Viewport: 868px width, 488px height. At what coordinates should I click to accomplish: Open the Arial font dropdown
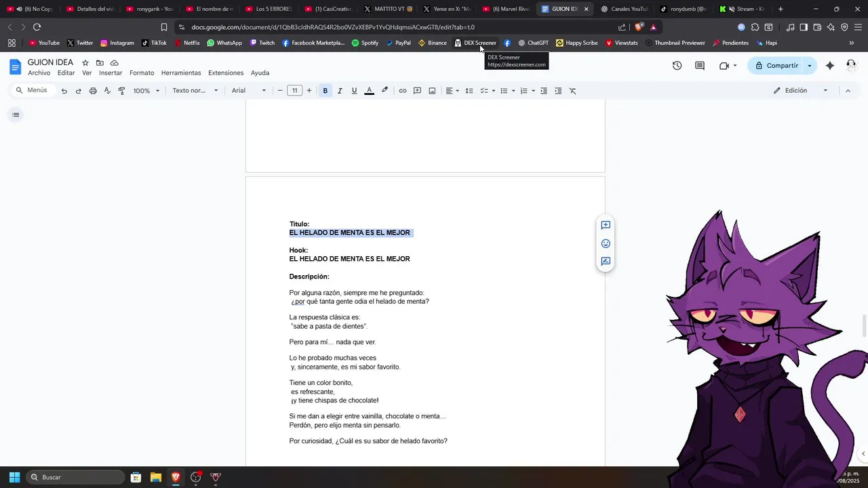point(249,91)
